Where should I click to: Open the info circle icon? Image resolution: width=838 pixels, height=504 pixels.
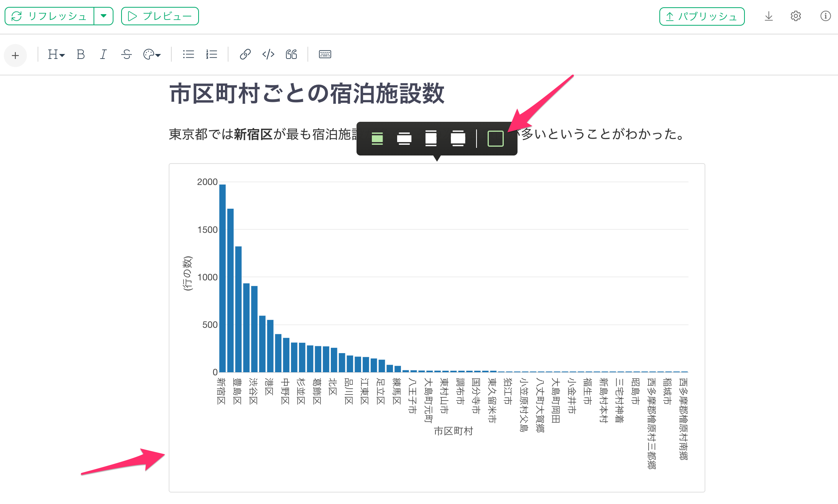click(825, 16)
